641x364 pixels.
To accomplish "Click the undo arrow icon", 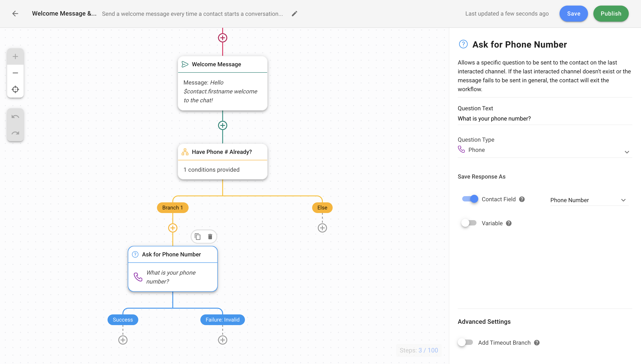I will click(15, 117).
